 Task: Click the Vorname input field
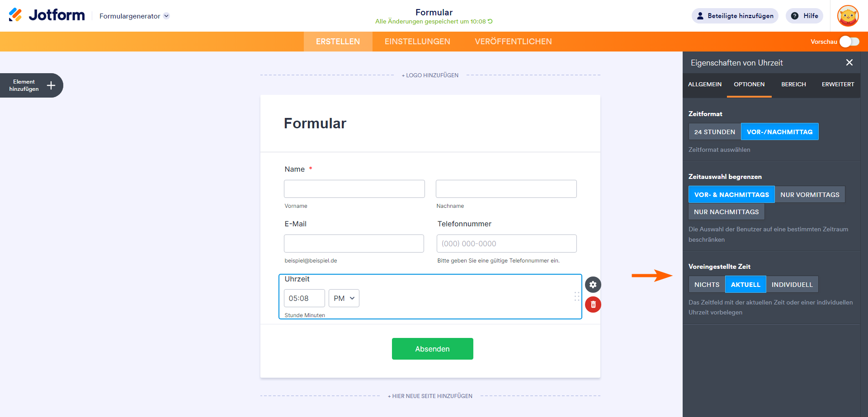[354, 189]
